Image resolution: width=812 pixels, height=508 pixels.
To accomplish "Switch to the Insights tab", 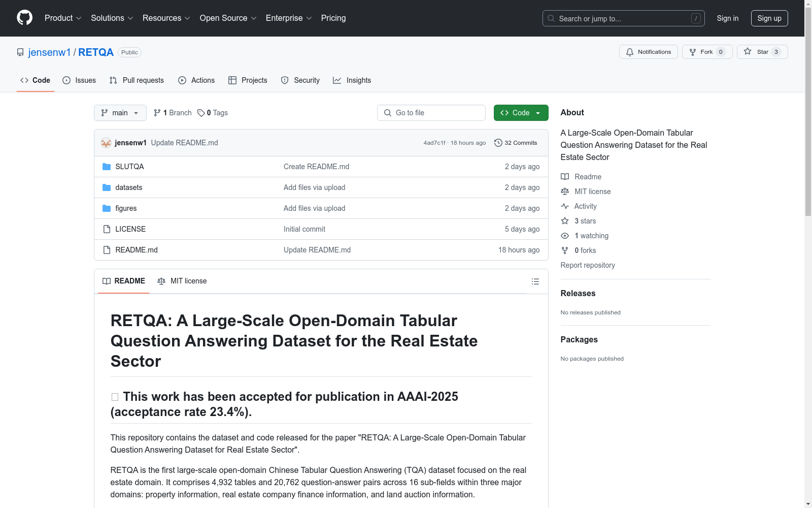I will pos(352,80).
